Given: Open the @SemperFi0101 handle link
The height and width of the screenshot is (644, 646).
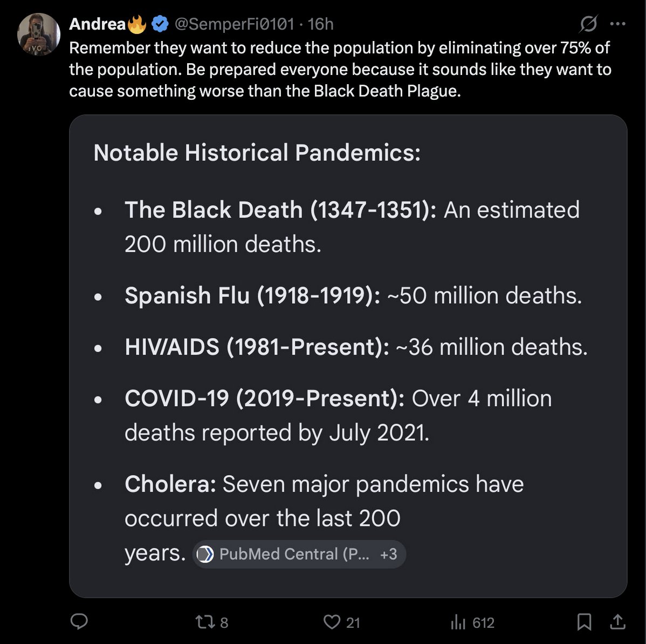Looking at the screenshot, I should coord(235,24).
